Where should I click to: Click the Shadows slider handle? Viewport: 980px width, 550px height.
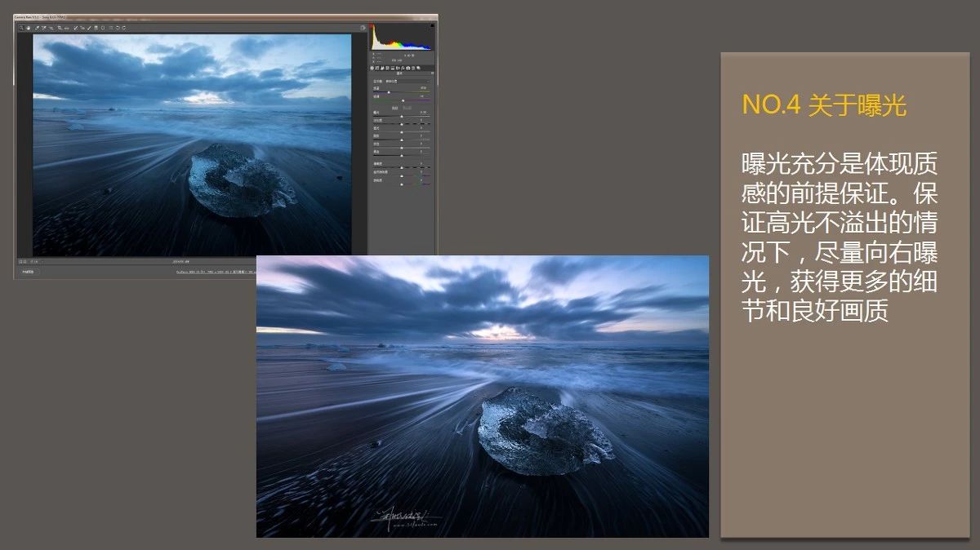[x=402, y=140]
